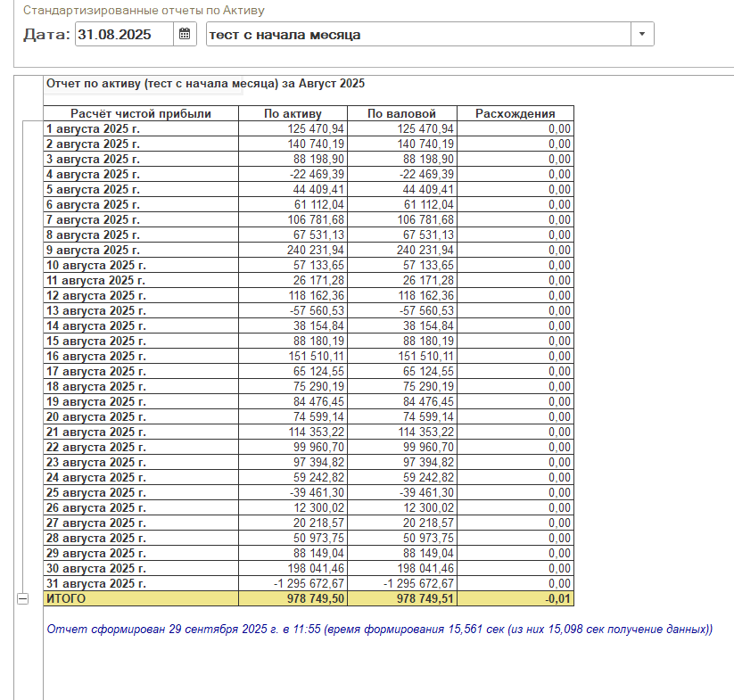Viewport: 734px width, 700px height.
Task: Click the 'Расчёт чистой прибыли' column header
Action: point(141,113)
